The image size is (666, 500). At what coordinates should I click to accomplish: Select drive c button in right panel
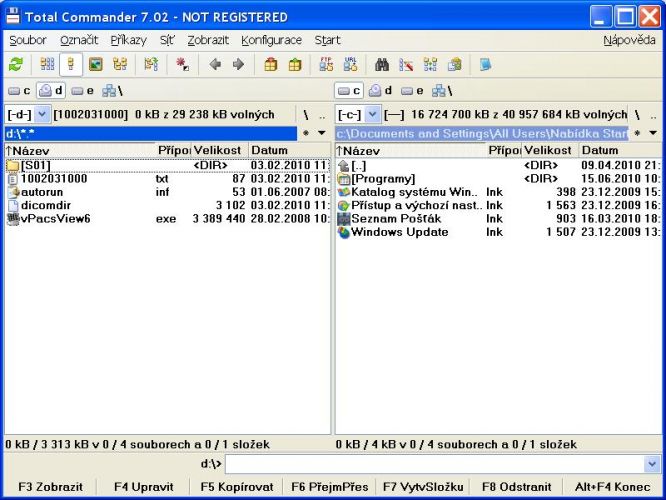[349, 90]
